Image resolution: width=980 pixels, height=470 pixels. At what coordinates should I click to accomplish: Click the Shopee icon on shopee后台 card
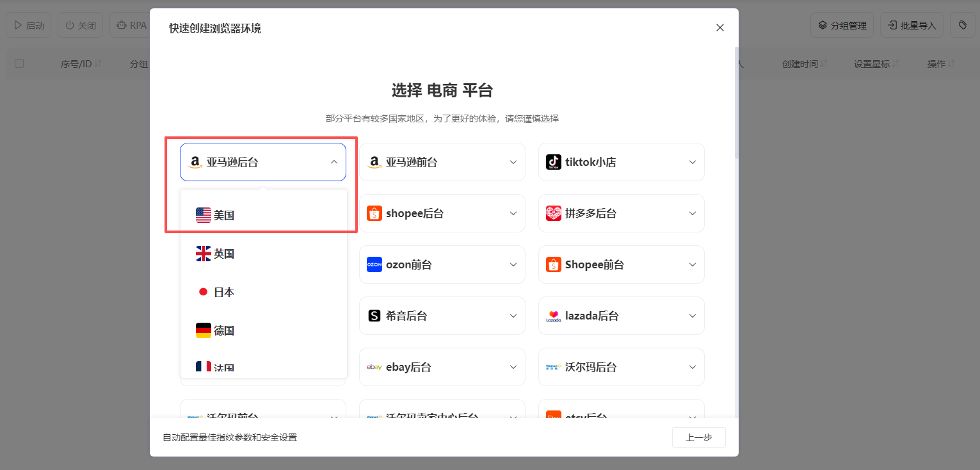[374, 213]
